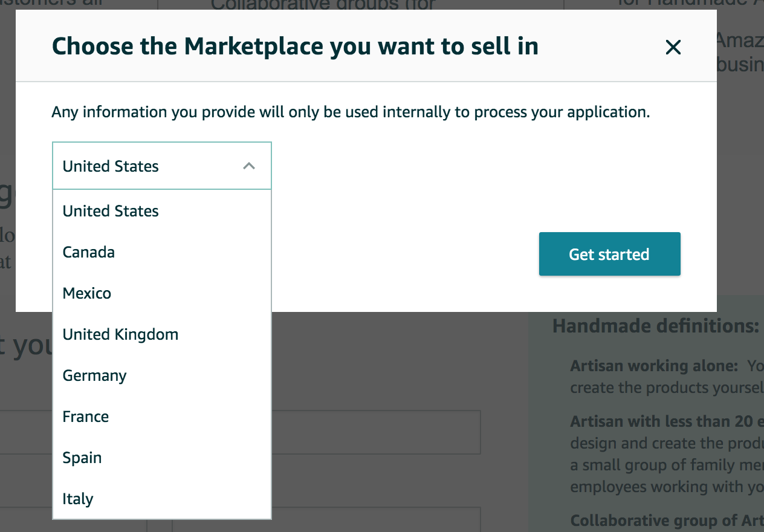Click the internal processing disclaimer text
Image resolution: width=764 pixels, height=532 pixels.
[349, 112]
